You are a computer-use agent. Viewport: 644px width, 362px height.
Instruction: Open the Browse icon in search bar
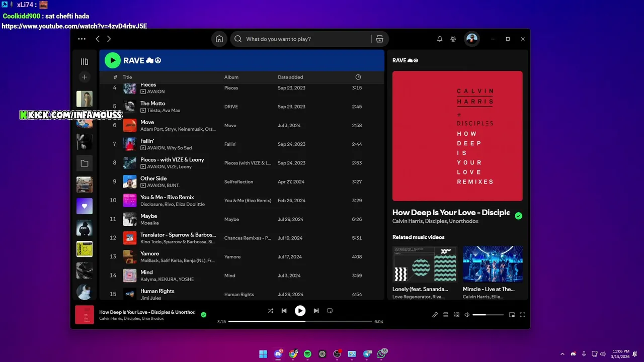(x=380, y=39)
